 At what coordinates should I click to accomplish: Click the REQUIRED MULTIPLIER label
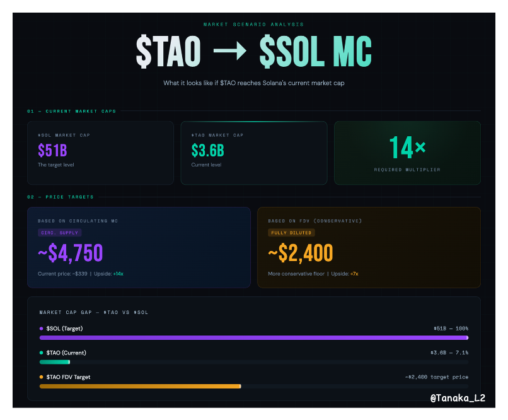point(407,170)
